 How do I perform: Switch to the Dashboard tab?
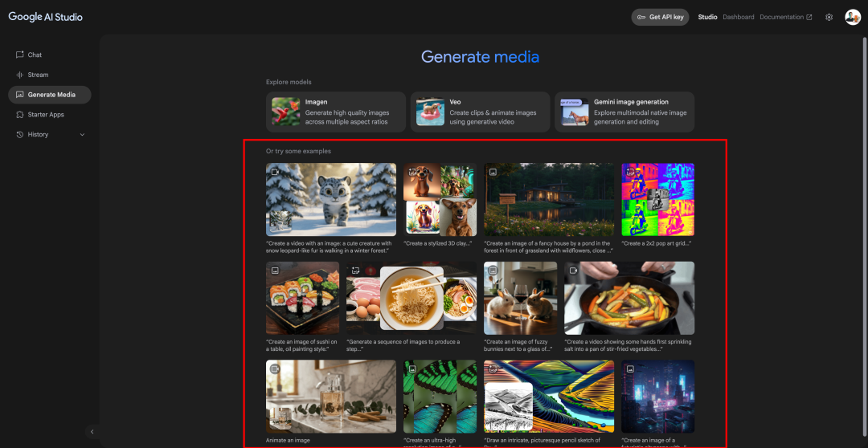click(x=739, y=17)
